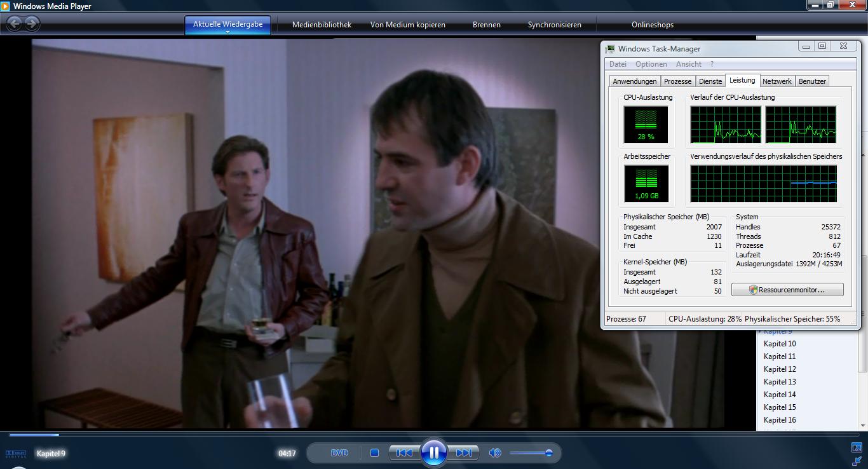
Task: Click the Handles value 25372
Action: point(831,227)
